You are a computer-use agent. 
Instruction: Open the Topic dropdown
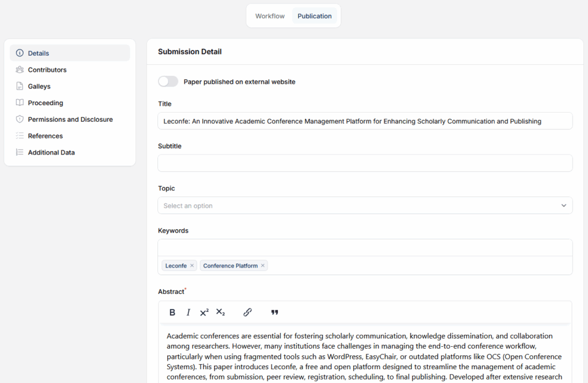pos(365,206)
